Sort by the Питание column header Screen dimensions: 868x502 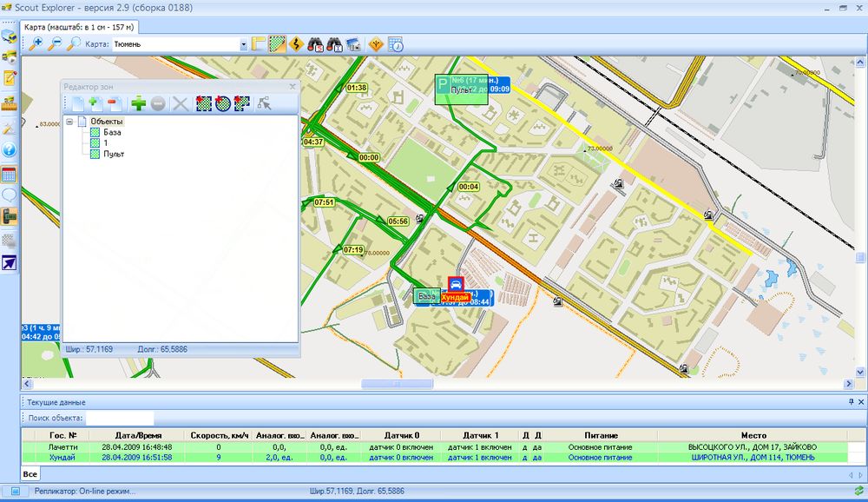(601, 435)
